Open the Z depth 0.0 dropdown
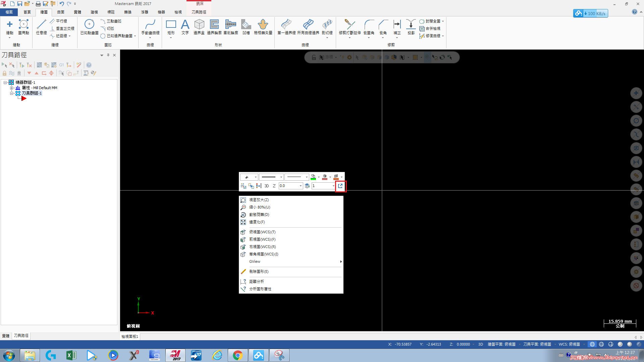Viewport: 644px width, 362px height. tap(301, 186)
